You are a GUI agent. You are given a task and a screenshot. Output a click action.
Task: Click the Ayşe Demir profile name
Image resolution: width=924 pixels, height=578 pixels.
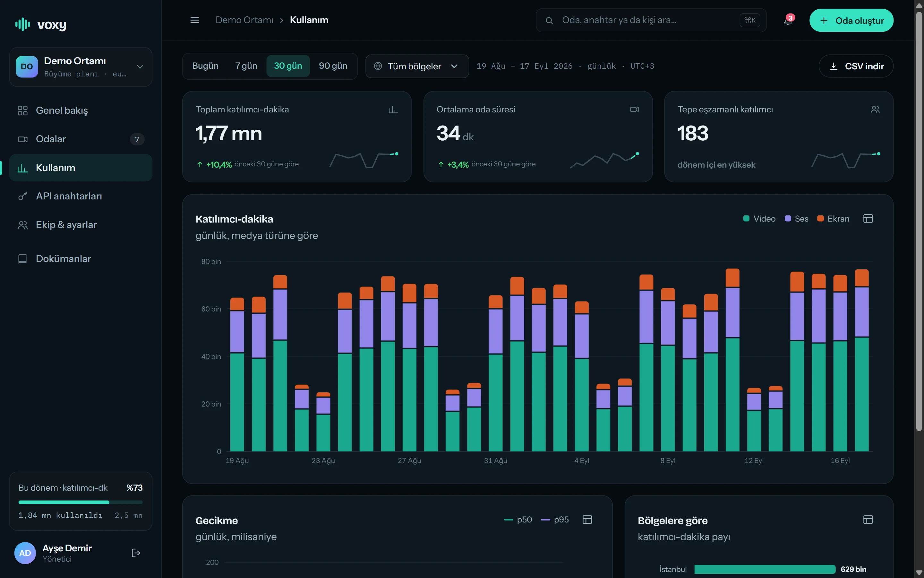point(67,548)
